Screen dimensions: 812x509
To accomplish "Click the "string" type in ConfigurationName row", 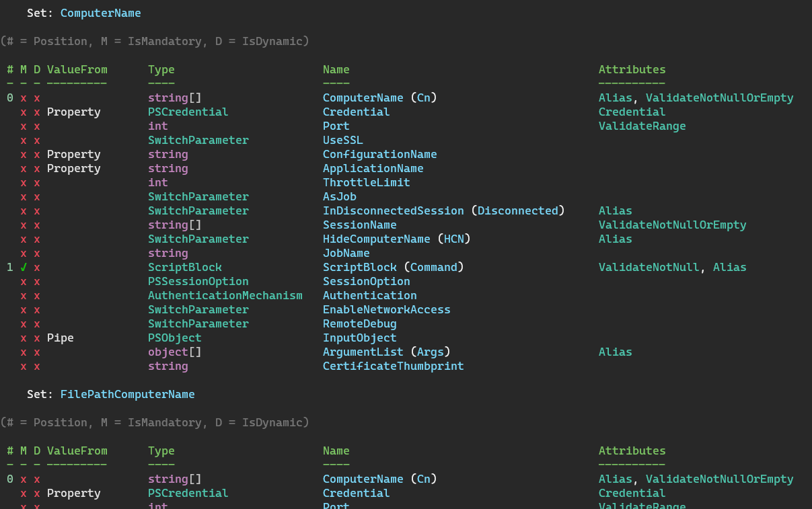I will pyautogui.click(x=168, y=154).
